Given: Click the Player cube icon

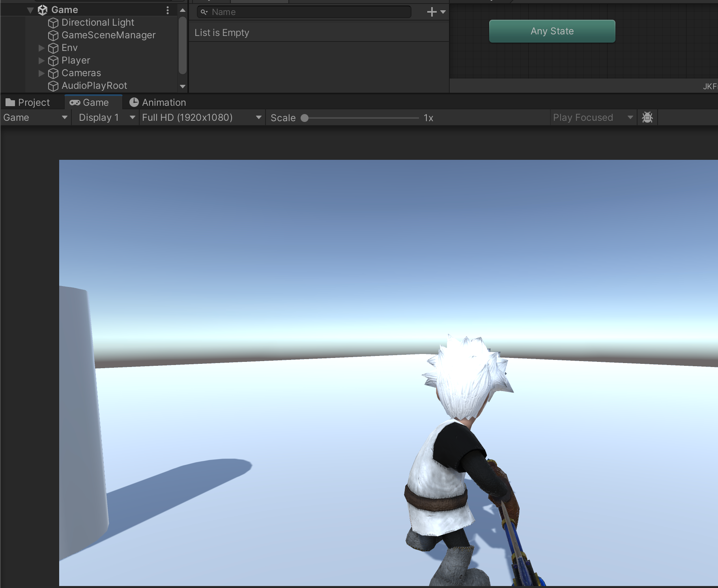Looking at the screenshot, I should 53,61.
